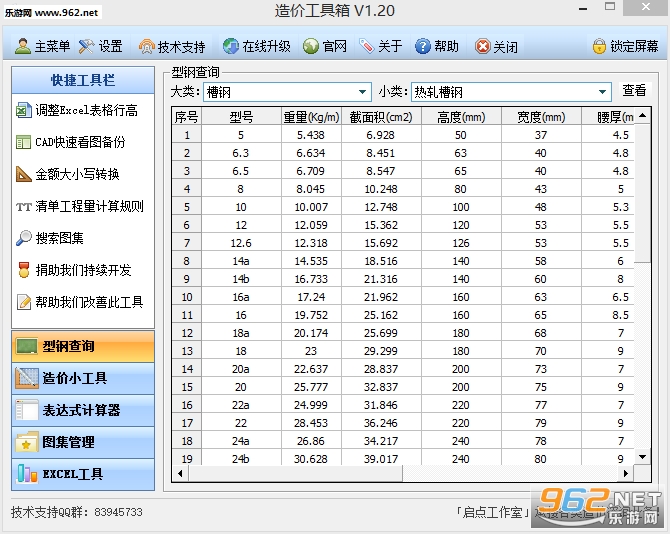The height and width of the screenshot is (534, 670).
Task: Click the 型号 column header
Action: point(241,117)
